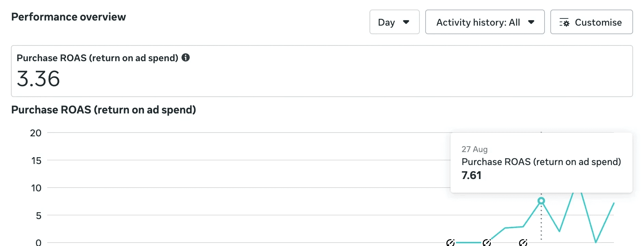Click the arrow on the Activity history dropdown

click(x=531, y=22)
